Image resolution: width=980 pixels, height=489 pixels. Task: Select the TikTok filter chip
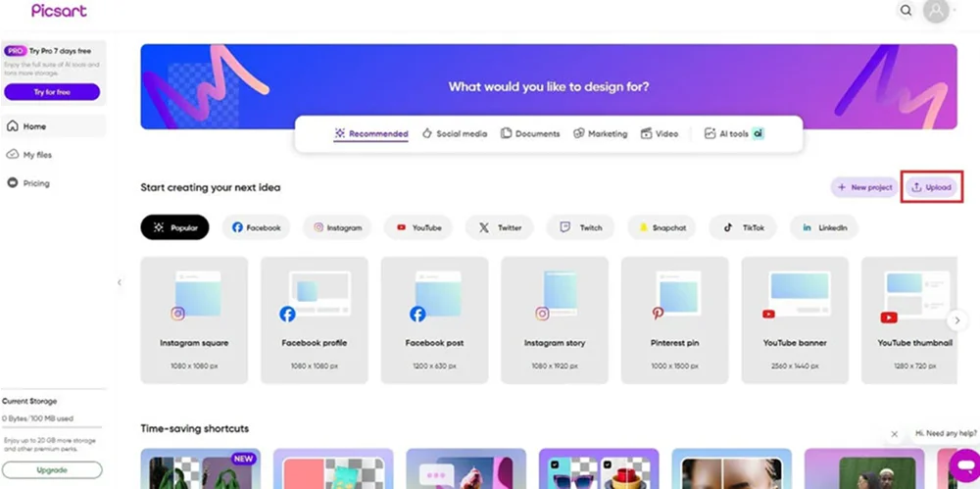744,227
